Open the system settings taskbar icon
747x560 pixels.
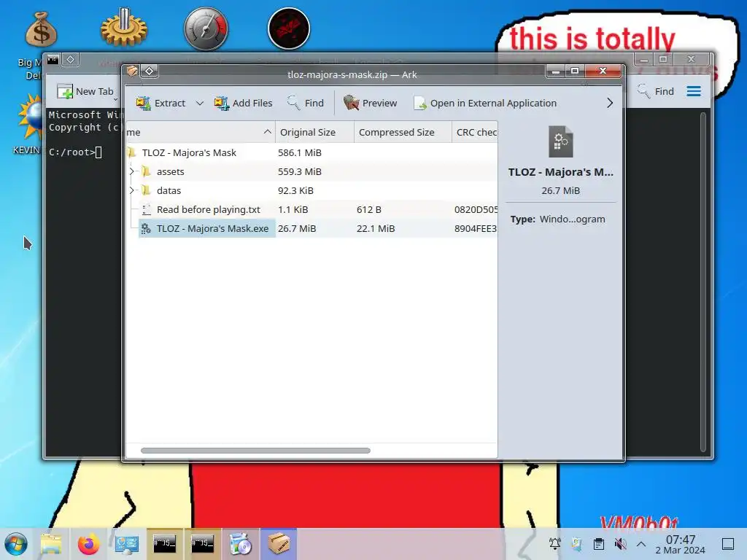tap(127, 544)
